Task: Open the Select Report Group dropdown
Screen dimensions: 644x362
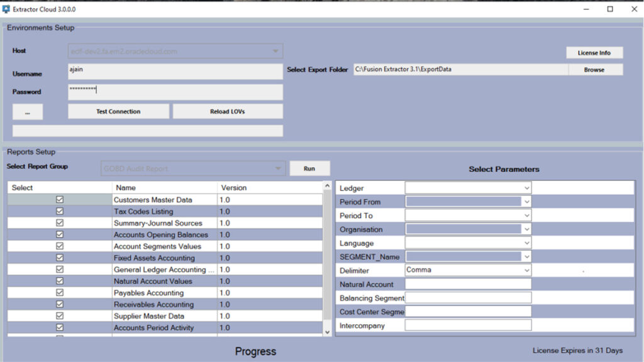Action: tap(277, 168)
